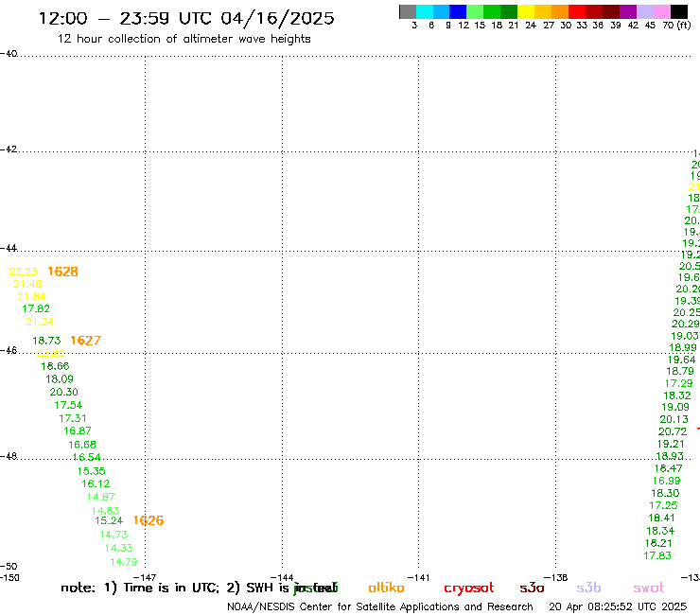The height and width of the screenshot is (615, 700).
Task: Click the 18.34 value on right track
Action: (x=660, y=531)
